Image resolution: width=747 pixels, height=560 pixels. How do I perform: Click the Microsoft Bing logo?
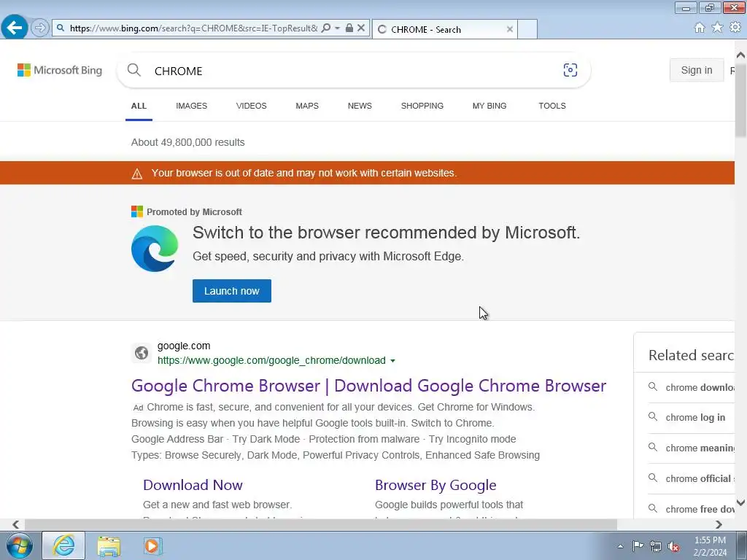coord(60,70)
